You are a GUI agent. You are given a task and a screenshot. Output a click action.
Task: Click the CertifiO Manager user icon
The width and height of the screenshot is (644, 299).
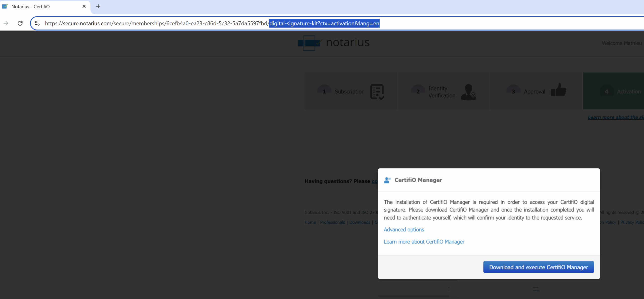[387, 180]
